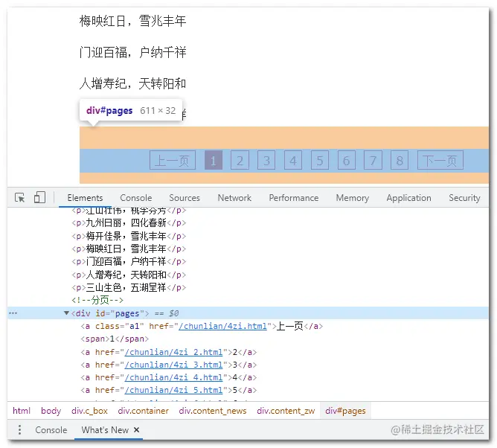Click the 下一页 pagination button
Viewport: 497px width, 448px height.
tap(440, 161)
